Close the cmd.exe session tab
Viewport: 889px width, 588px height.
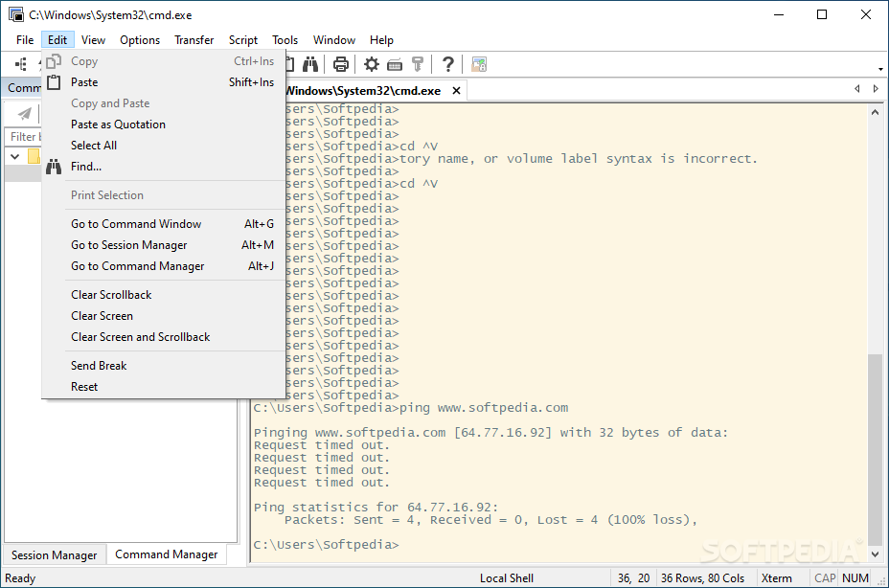(456, 91)
